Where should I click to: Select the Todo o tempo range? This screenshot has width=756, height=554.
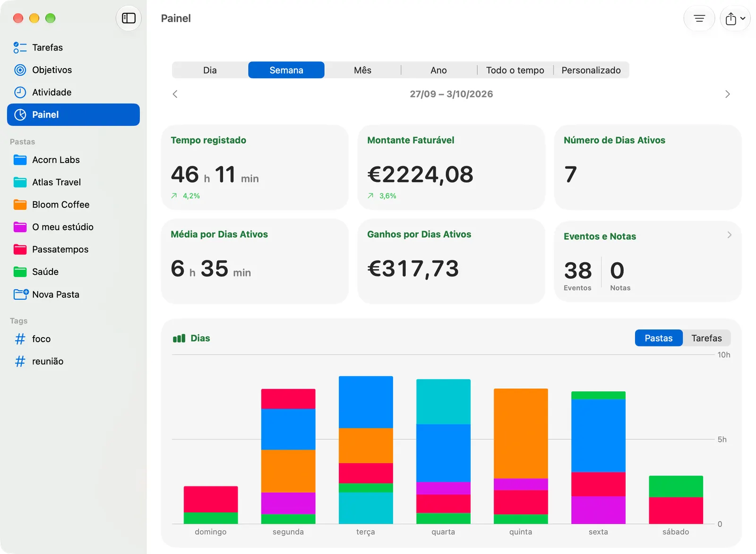coord(515,70)
